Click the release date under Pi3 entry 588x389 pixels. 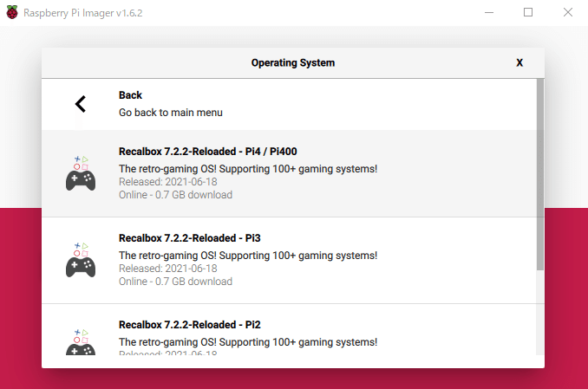(168, 269)
